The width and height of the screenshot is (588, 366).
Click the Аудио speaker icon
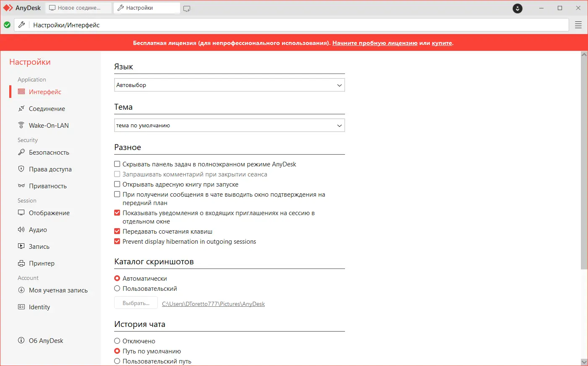21,229
